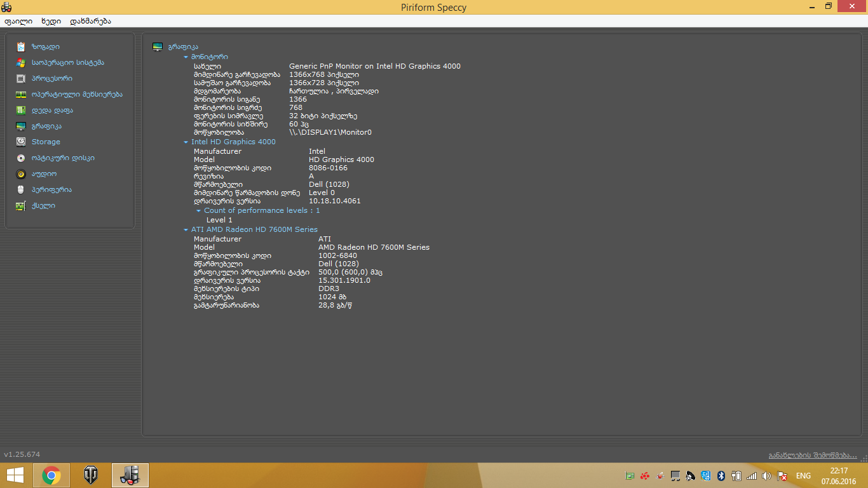Image resolution: width=868 pixels, height=488 pixels.
Task: Open the პროცესორი (CPU) section icon
Action: [x=21, y=79]
